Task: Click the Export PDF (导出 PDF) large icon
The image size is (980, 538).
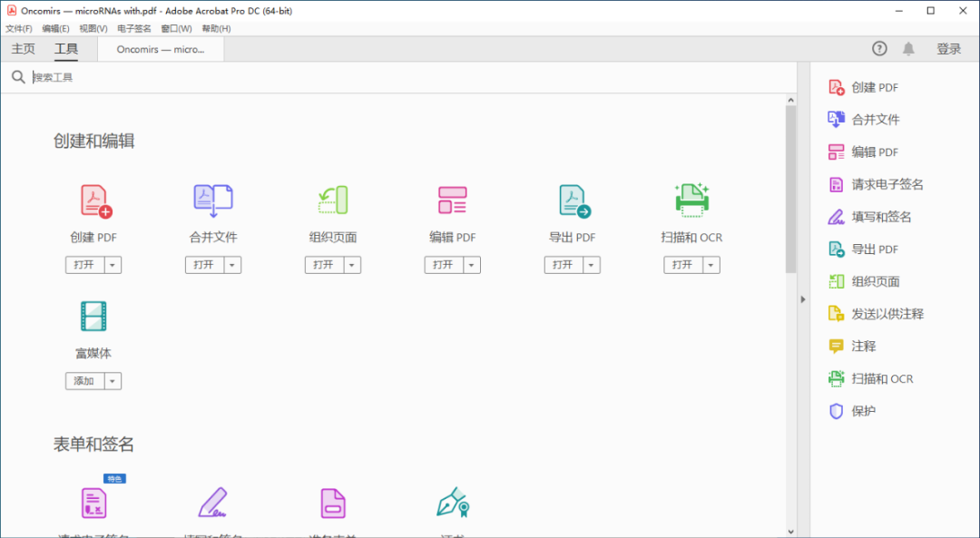Action: pos(574,201)
